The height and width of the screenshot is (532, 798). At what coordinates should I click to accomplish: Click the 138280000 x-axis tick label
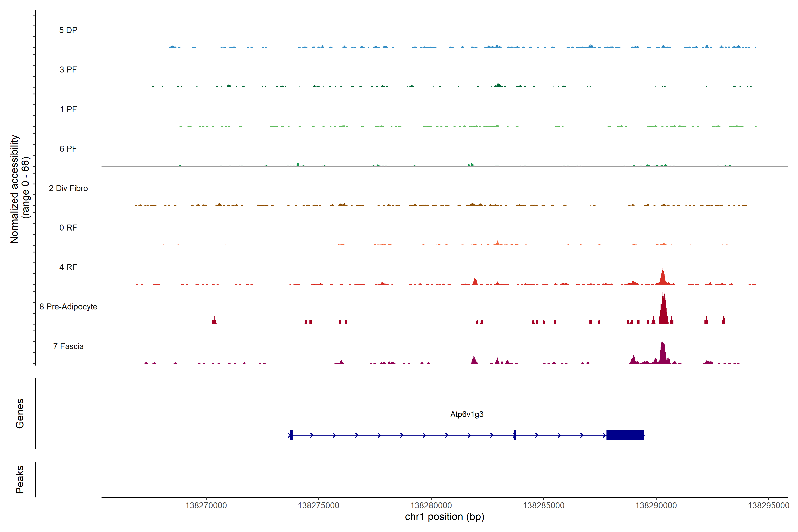431,506
